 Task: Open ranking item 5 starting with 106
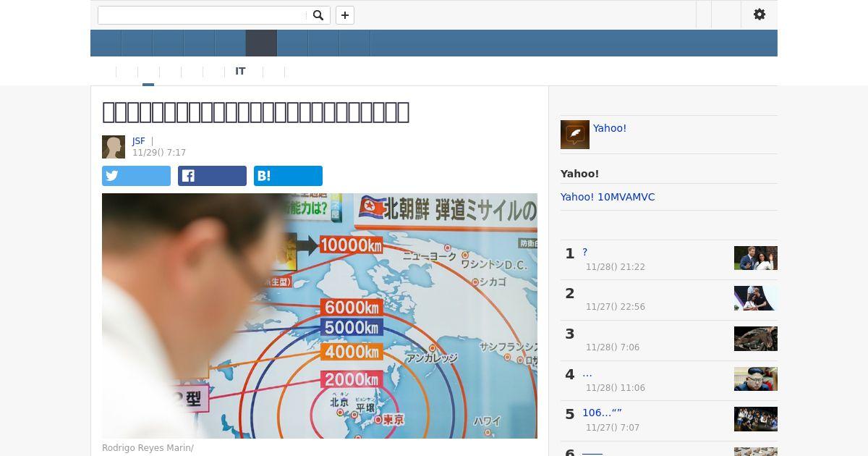tap(602, 413)
